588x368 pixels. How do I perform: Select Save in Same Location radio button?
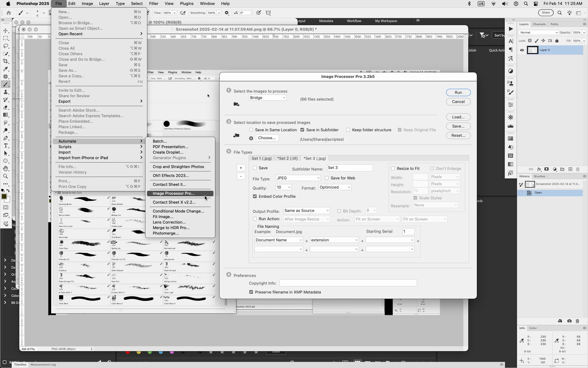tap(251, 130)
